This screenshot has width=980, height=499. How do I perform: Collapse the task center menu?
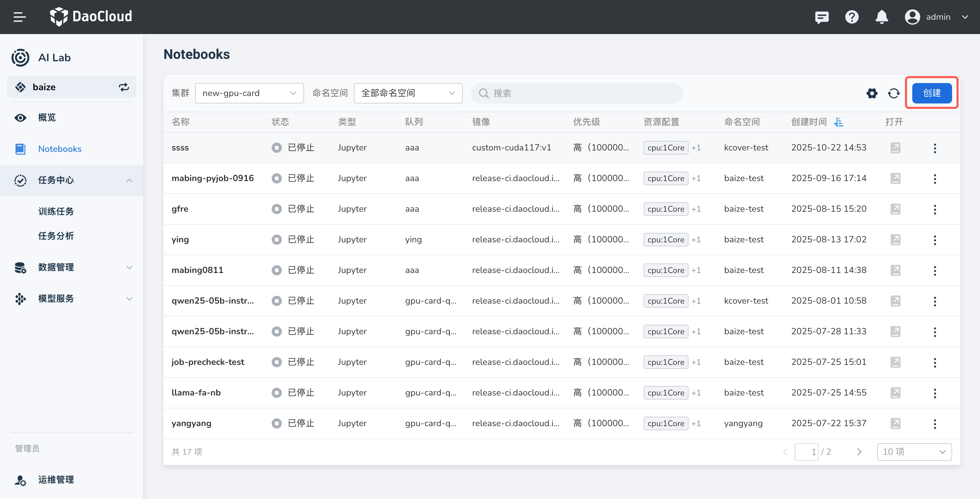click(129, 180)
